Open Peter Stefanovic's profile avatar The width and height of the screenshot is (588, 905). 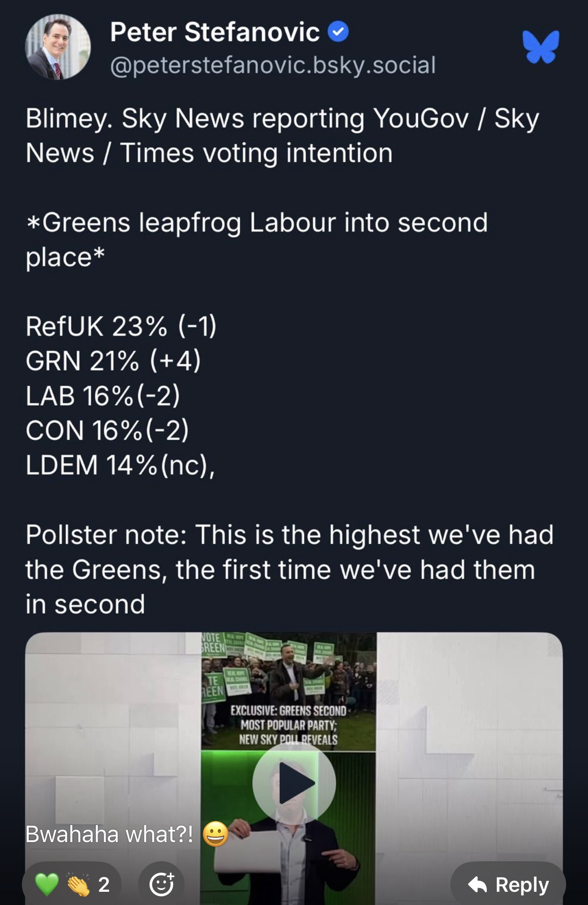pyautogui.click(x=57, y=47)
